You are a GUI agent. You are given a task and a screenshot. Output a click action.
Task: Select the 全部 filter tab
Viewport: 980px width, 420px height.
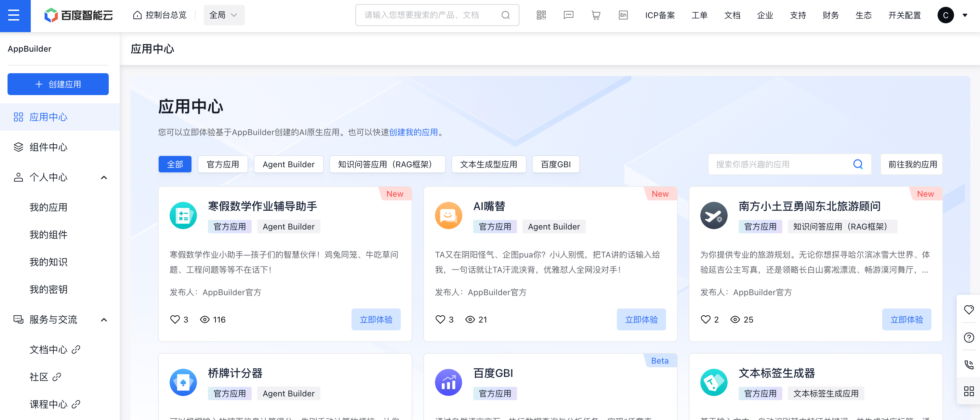point(175,165)
